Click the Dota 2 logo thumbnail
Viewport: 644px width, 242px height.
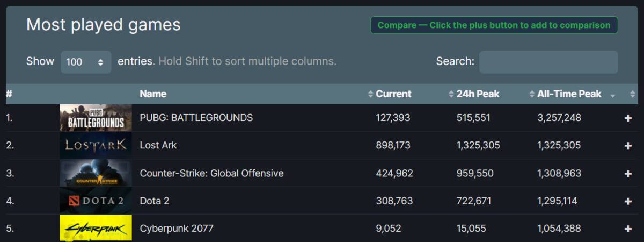point(96,201)
